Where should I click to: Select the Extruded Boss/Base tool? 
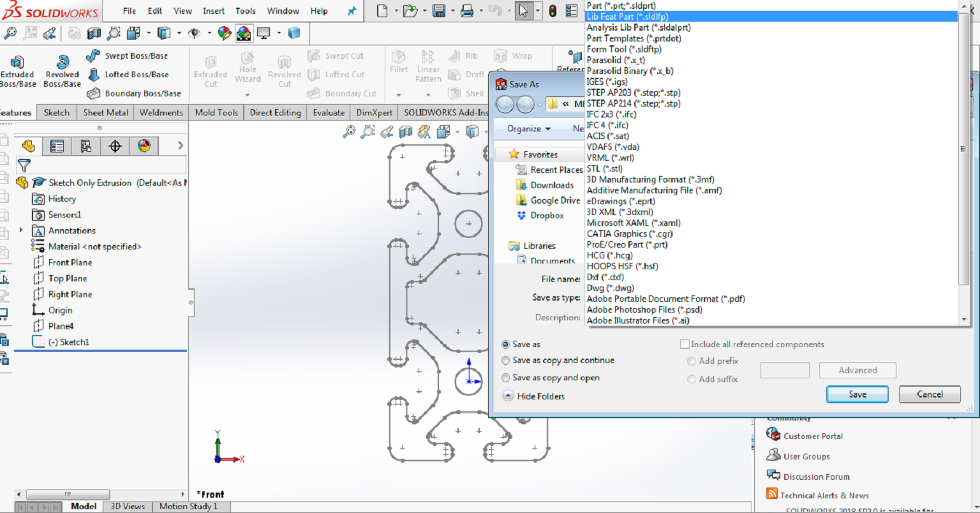point(17,70)
